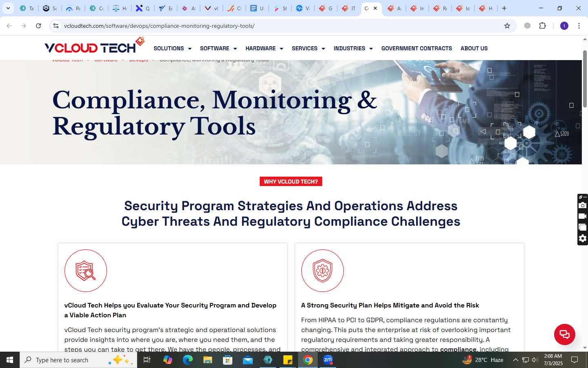Launch Microsoft Edge from the taskbar
The image size is (588, 368).
(x=187, y=360)
